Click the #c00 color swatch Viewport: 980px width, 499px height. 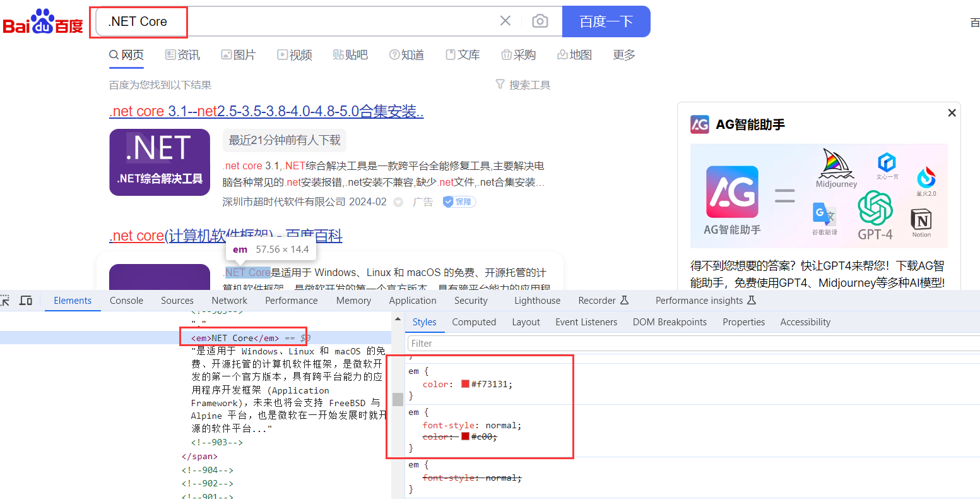pos(465,436)
